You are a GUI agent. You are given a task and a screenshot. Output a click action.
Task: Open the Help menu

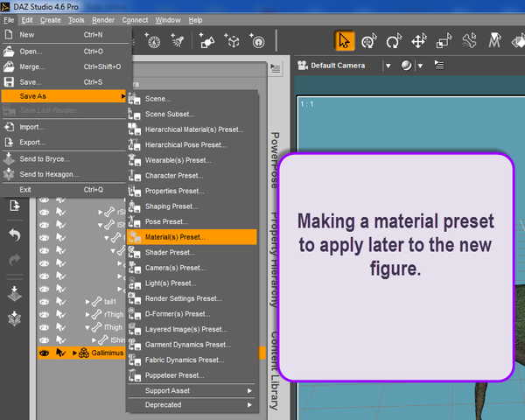(195, 20)
